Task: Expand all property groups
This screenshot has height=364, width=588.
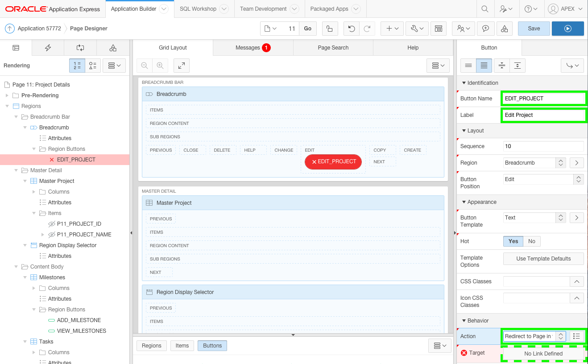Action: [517, 66]
